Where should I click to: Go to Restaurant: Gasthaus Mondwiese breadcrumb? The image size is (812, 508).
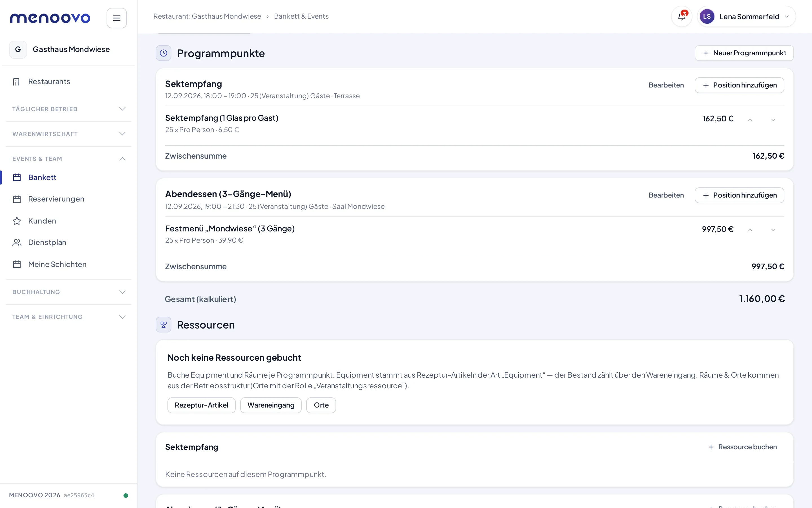(x=207, y=16)
